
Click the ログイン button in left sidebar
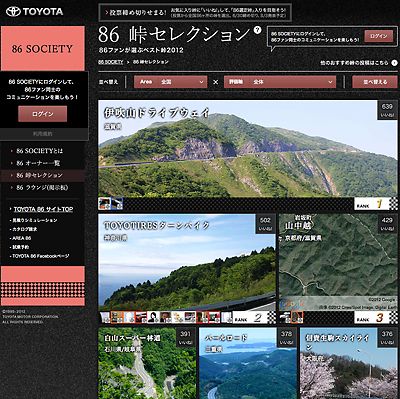[43, 114]
